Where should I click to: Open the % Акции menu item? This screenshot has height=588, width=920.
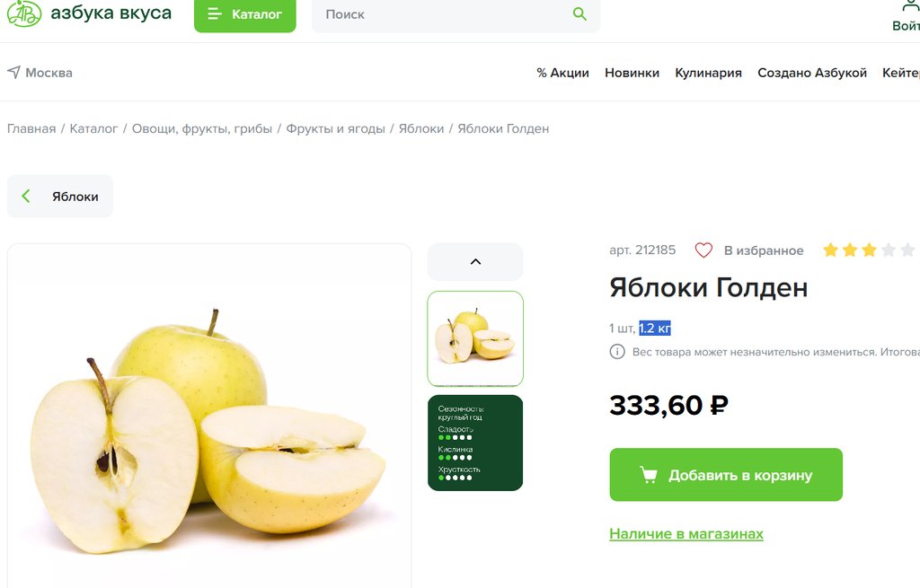point(562,73)
